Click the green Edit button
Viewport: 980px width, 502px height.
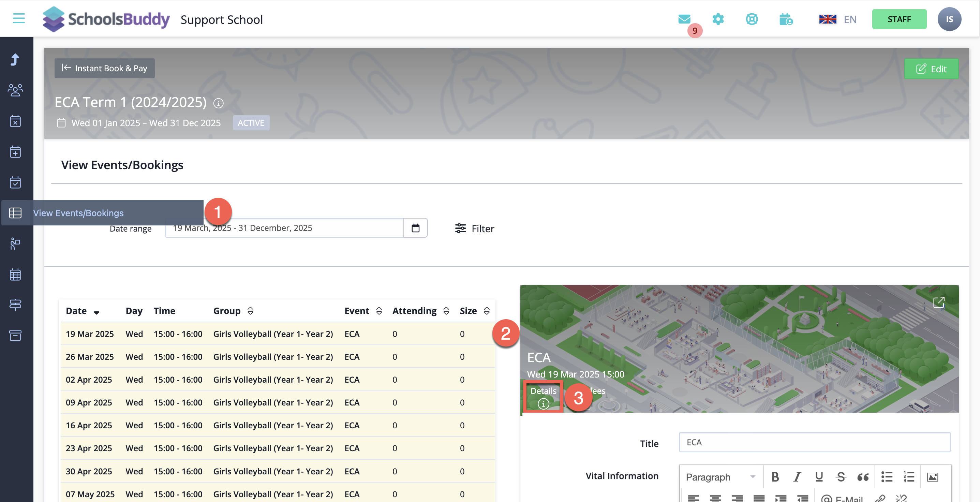coord(931,69)
